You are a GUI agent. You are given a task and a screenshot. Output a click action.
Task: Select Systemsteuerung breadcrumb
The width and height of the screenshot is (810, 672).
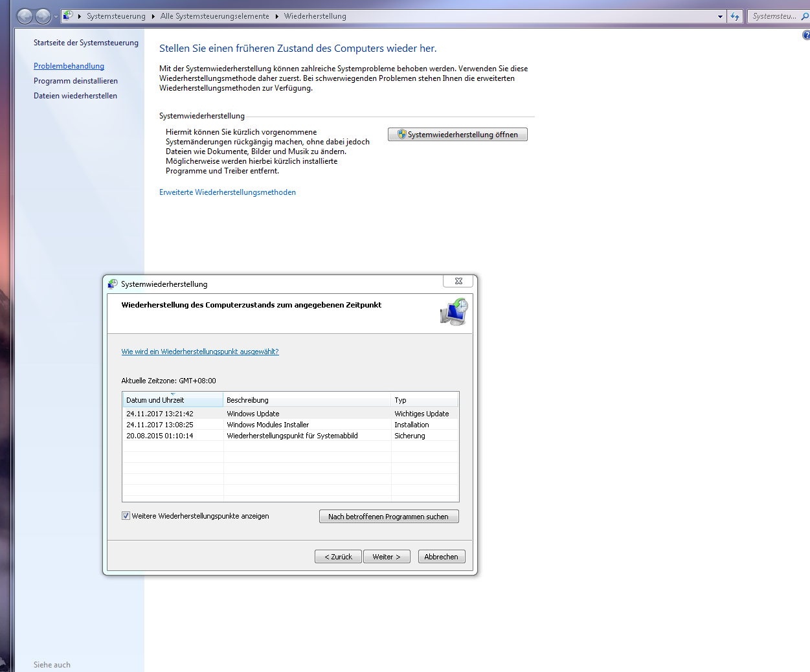coord(116,16)
